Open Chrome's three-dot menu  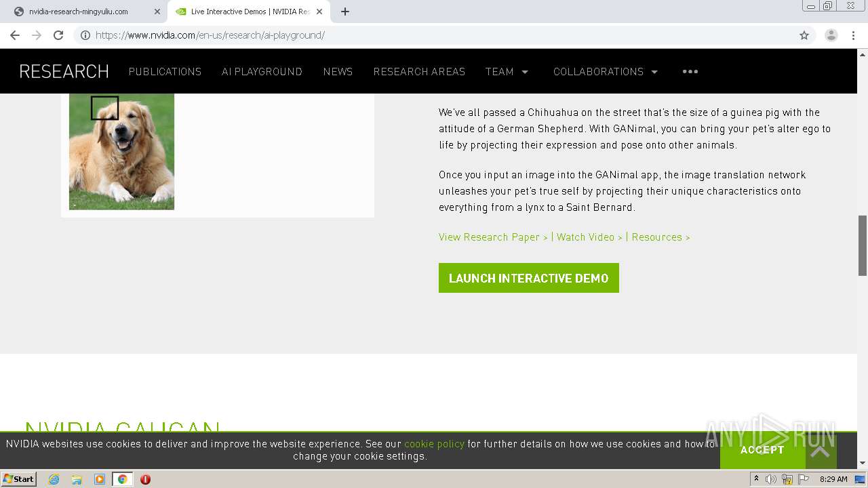853,35
